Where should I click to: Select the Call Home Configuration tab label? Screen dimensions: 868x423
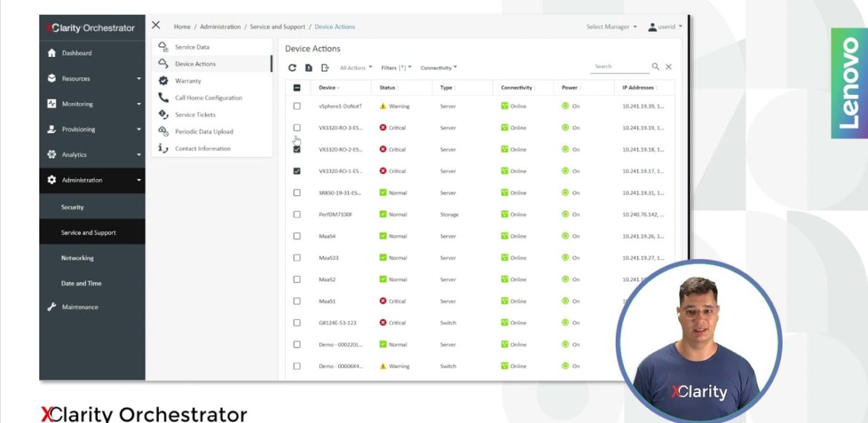point(208,97)
